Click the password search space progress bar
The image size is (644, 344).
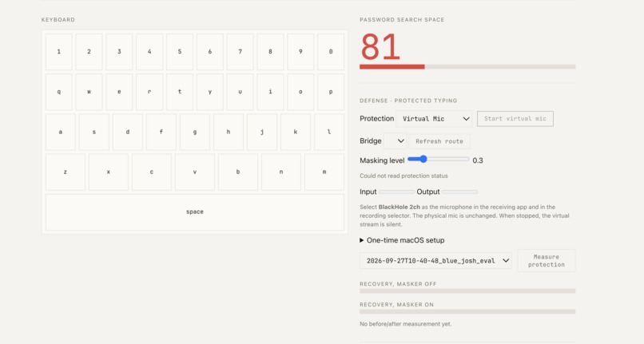click(x=467, y=66)
